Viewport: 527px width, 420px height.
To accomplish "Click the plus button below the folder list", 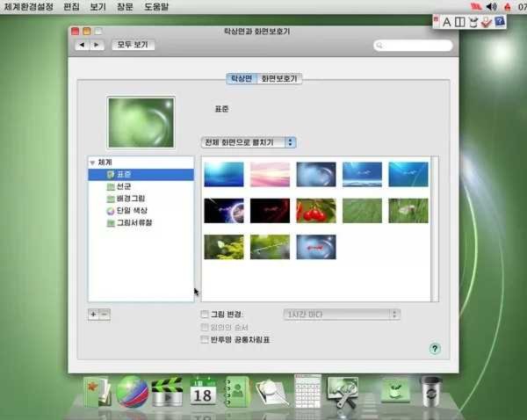I will tap(93, 315).
